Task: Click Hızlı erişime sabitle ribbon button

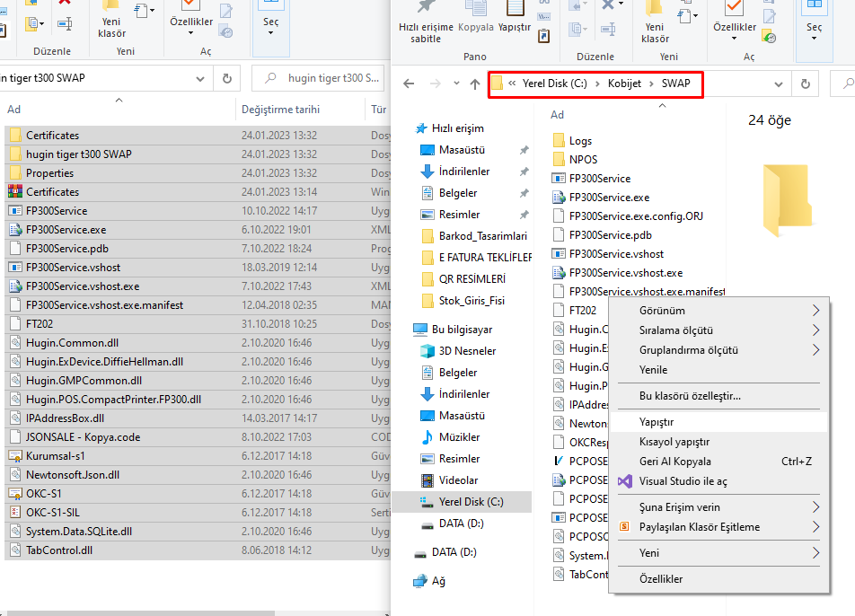Action: (x=426, y=22)
